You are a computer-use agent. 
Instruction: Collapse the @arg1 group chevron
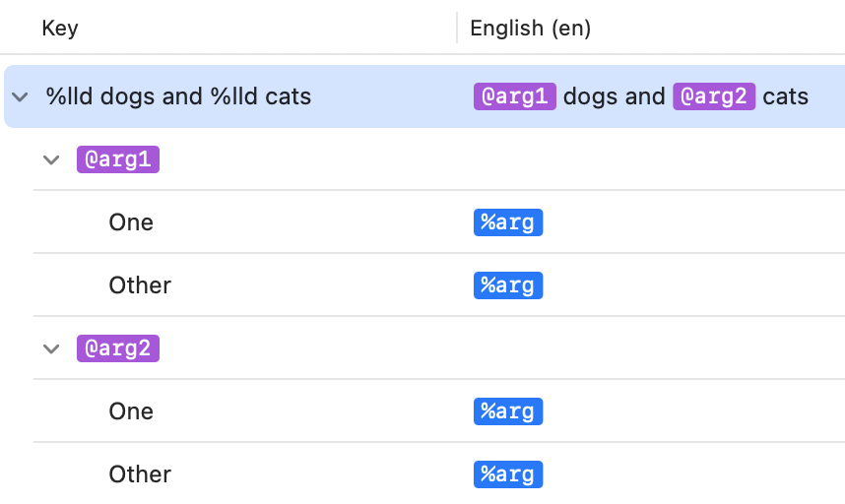(52, 159)
